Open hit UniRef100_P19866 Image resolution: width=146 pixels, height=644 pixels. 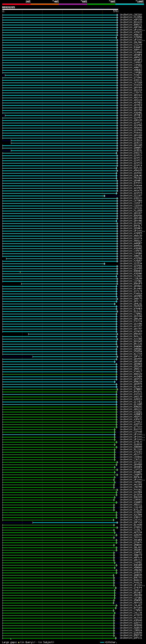(131, 53)
